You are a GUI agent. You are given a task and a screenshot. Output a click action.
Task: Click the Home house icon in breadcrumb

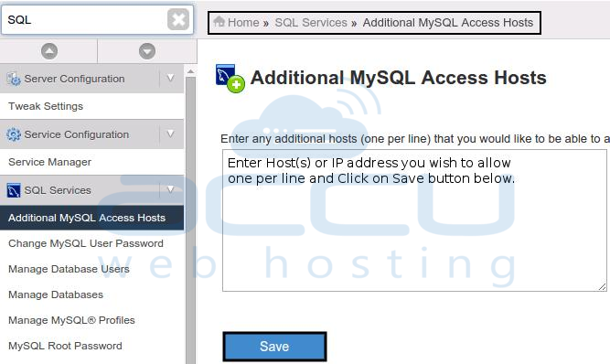click(219, 22)
